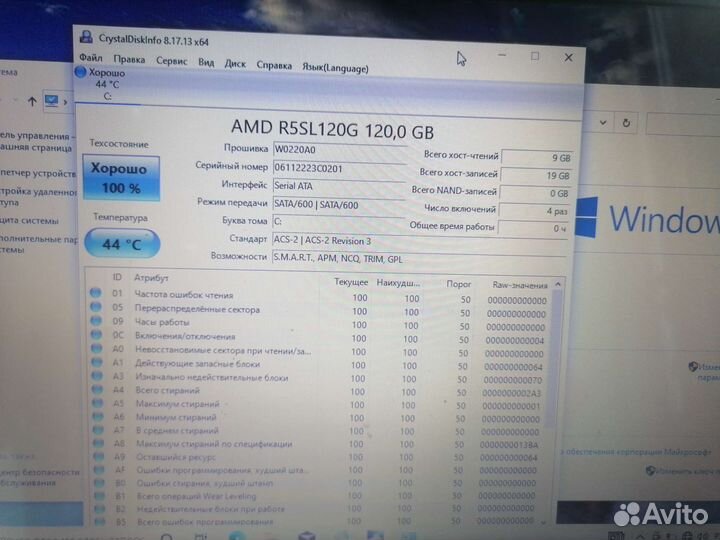720x540 pixels.
Task: Open the Правка menu
Action: 129,60
